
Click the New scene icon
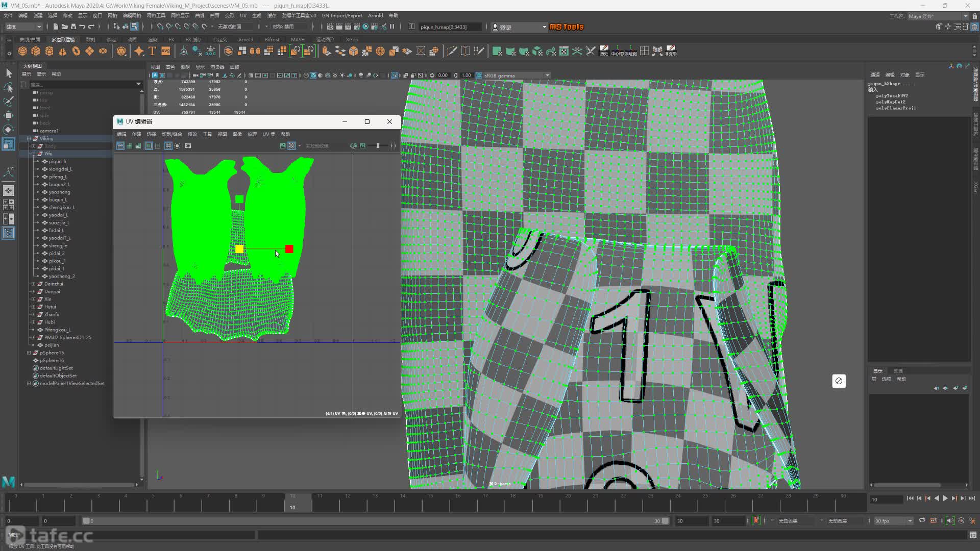click(56, 27)
